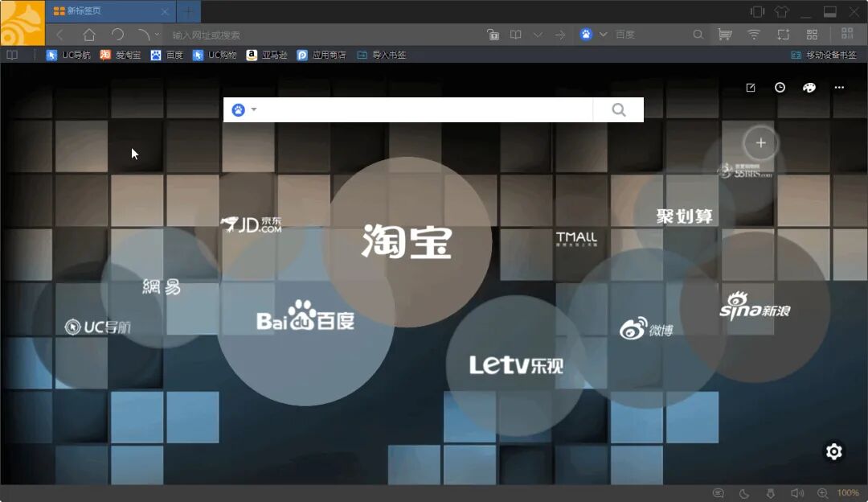Click the toolbar magnifier search icon
This screenshot has width=868, height=502.
pos(698,35)
